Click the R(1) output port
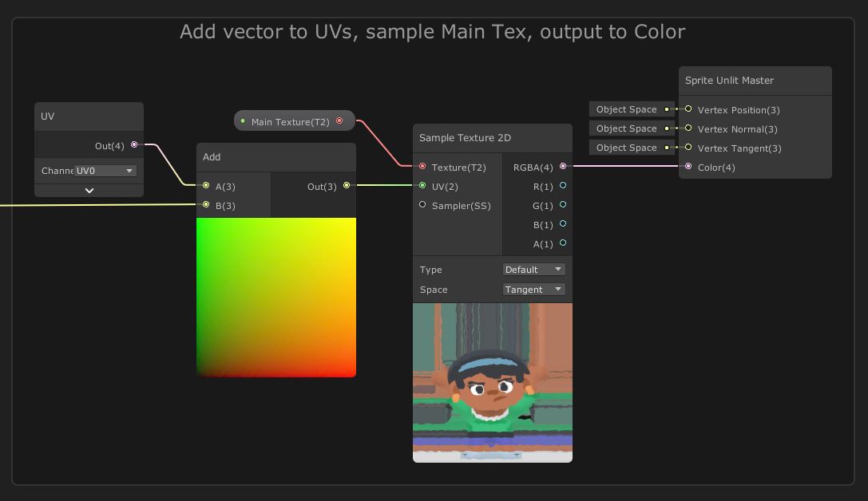The width and height of the screenshot is (868, 501). click(x=563, y=186)
